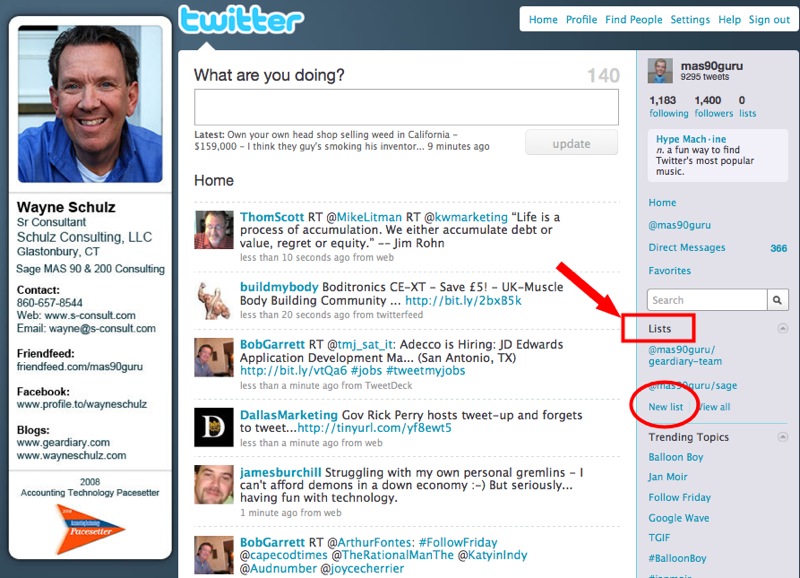Open the Follow Friday trending topic
The image size is (800, 578).
(x=680, y=497)
